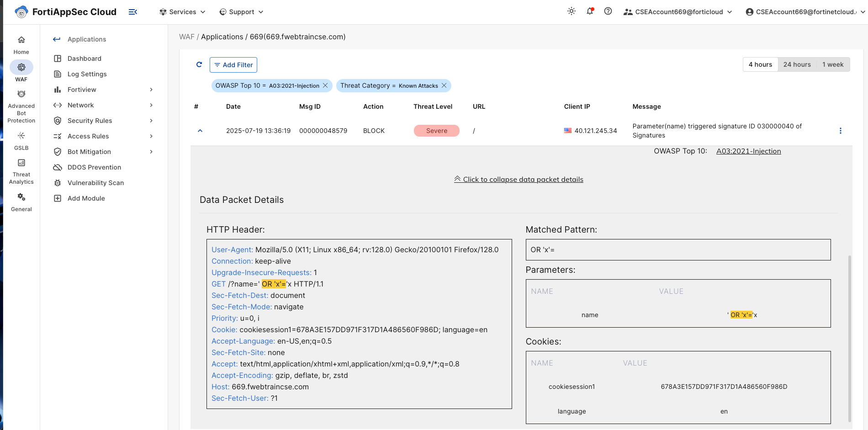This screenshot has width=868, height=430.
Task: Open Vulnerability Scan in the side menu
Action: pos(96,183)
